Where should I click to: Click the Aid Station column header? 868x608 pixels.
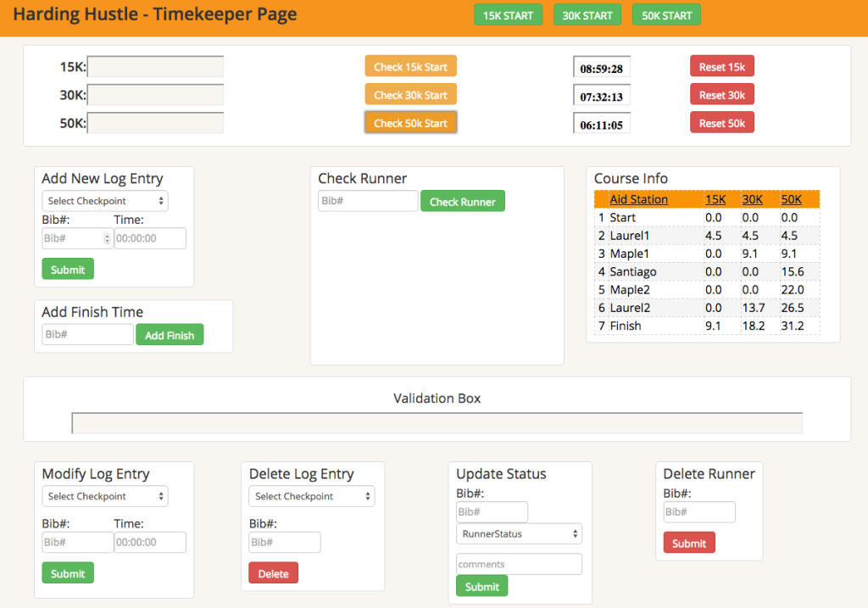click(x=638, y=199)
